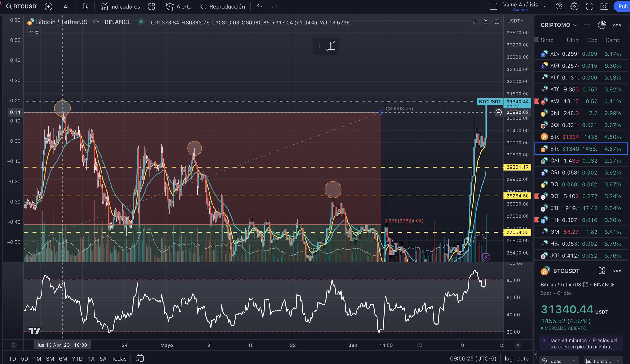Toggle red flag on DOT row
The width and height of the screenshot is (630, 364).
[537, 196]
